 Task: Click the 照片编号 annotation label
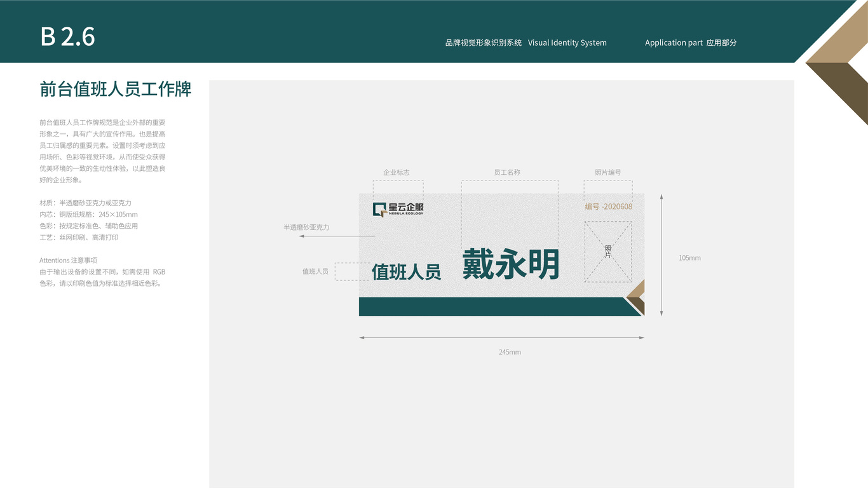tap(608, 172)
